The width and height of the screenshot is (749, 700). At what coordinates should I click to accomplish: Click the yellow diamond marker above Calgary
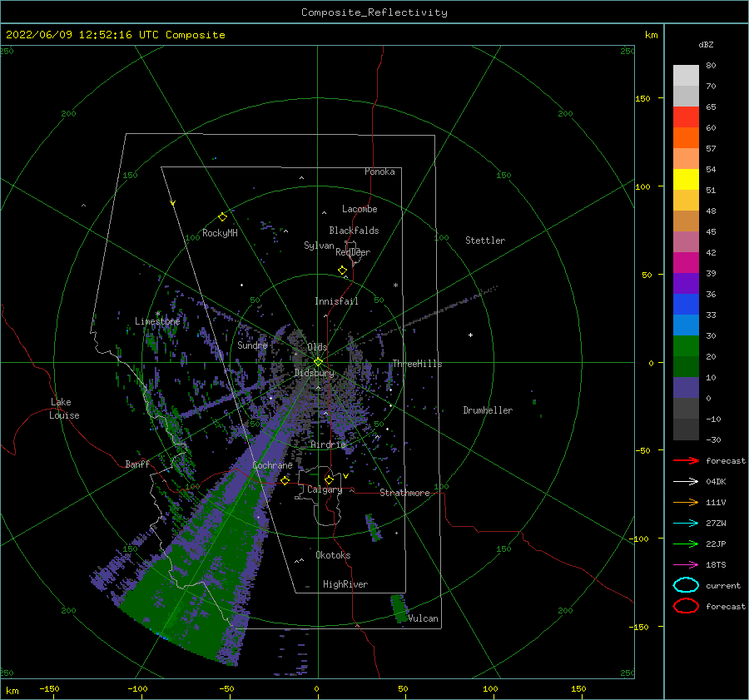pyautogui.click(x=329, y=479)
